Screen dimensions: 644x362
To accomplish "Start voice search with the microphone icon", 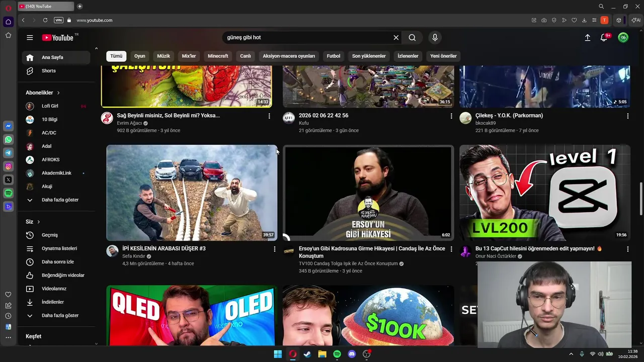I will tap(435, 37).
